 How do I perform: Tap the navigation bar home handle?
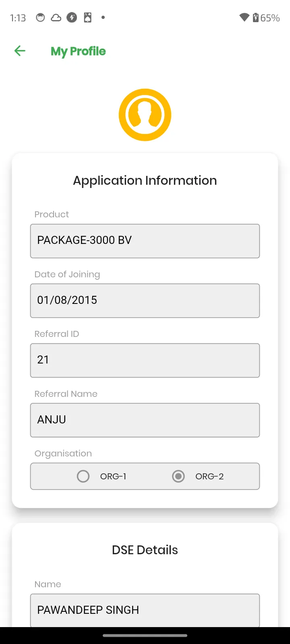pyautogui.click(x=145, y=636)
